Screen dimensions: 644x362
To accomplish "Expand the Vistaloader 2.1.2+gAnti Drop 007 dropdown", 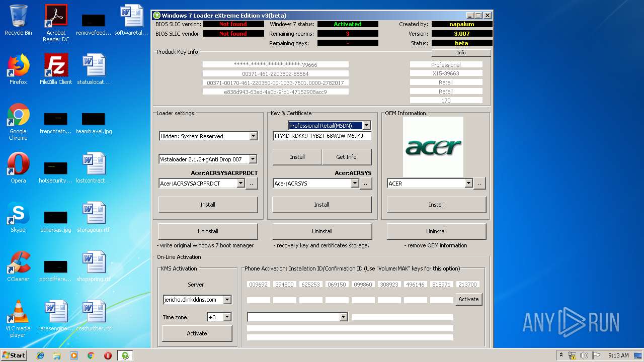I will click(x=253, y=159).
